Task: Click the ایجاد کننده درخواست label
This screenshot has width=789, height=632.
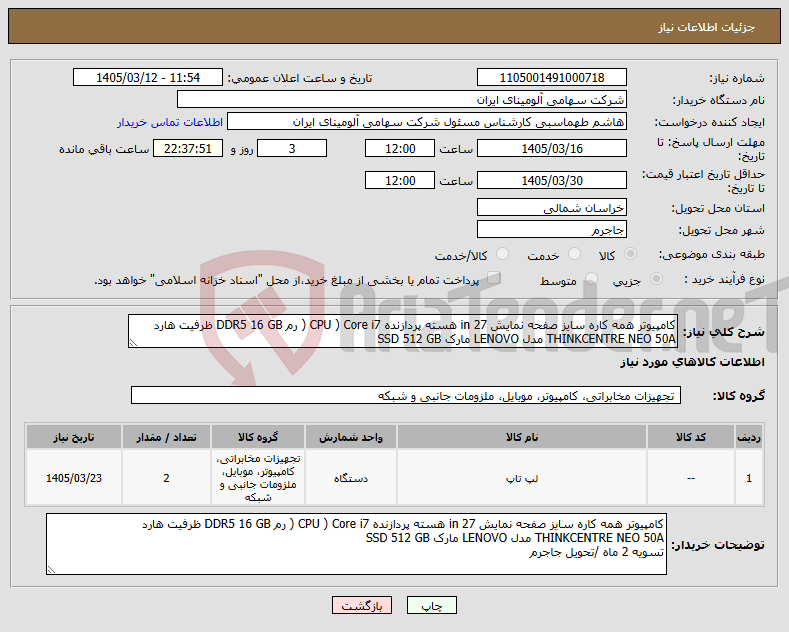Action: pos(709,122)
